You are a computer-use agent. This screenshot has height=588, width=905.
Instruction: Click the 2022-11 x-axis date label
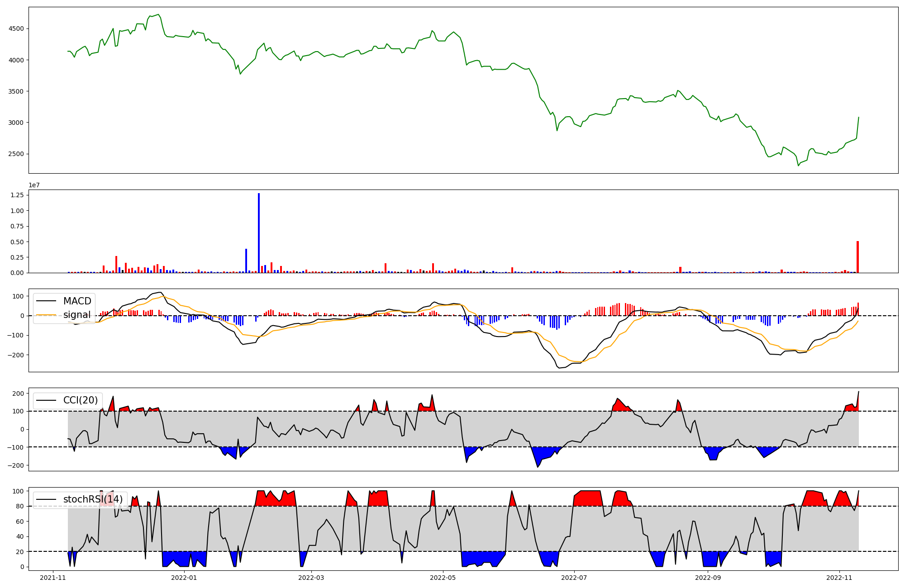click(x=839, y=578)
